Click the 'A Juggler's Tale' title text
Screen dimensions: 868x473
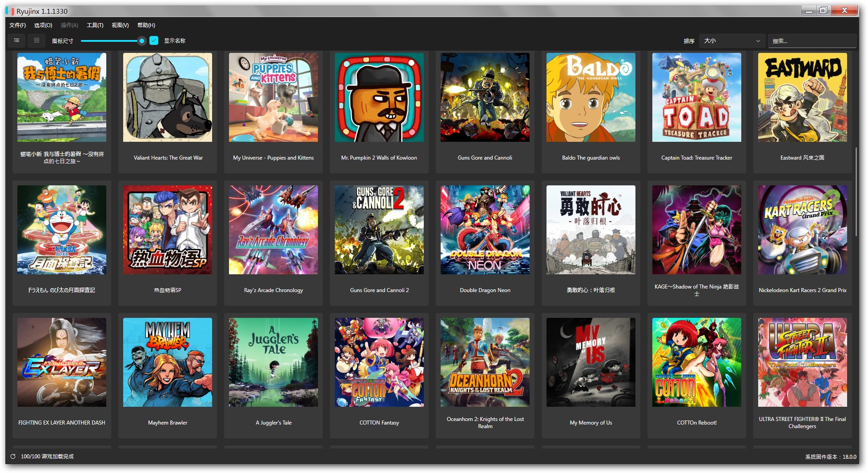click(x=273, y=423)
